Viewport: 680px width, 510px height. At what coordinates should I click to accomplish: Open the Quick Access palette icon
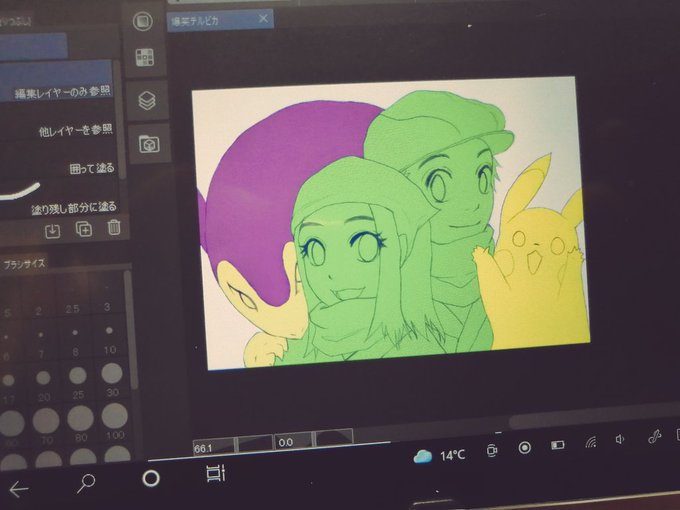click(x=143, y=21)
